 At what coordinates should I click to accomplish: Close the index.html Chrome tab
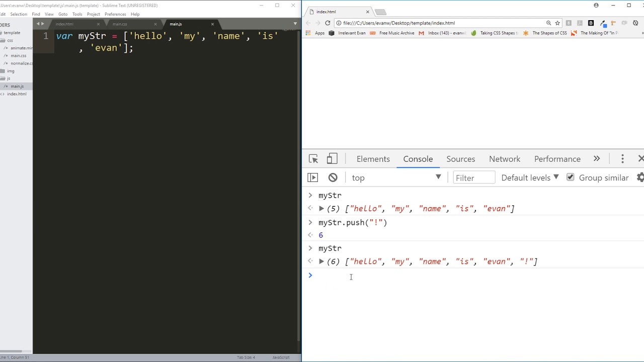tap(368, 12)
